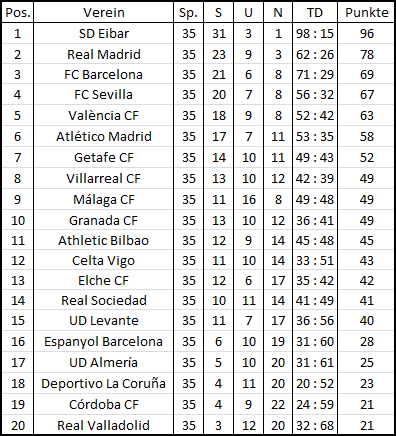The image size is (396, 436).
Task: Select the FC Sevilla cell
Action: 103,94
